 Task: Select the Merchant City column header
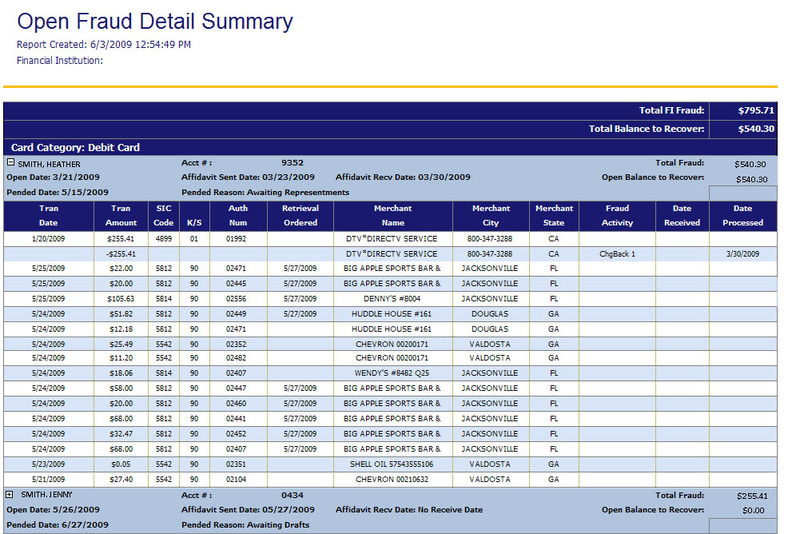[490, 215]
